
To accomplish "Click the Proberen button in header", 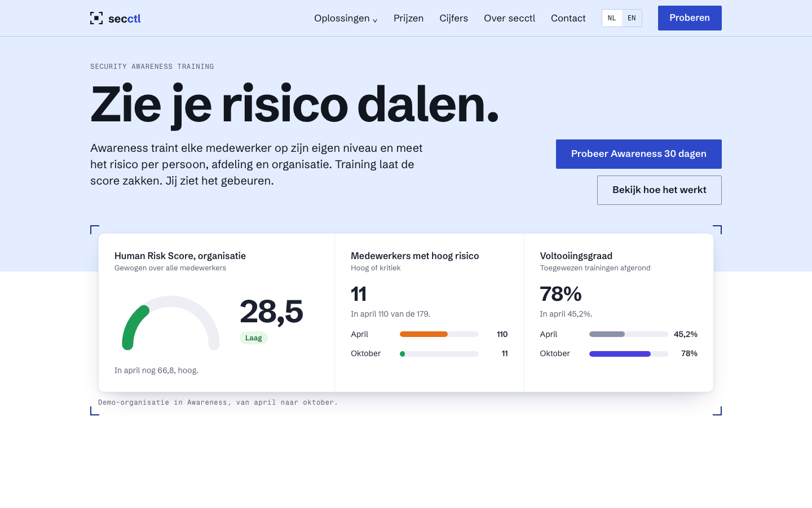I will point(690,18).
